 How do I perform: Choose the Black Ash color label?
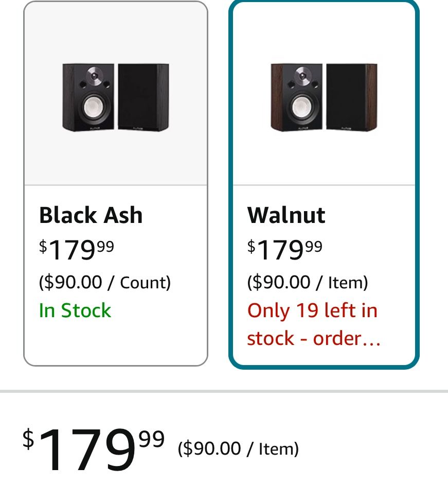pos(91,215)
